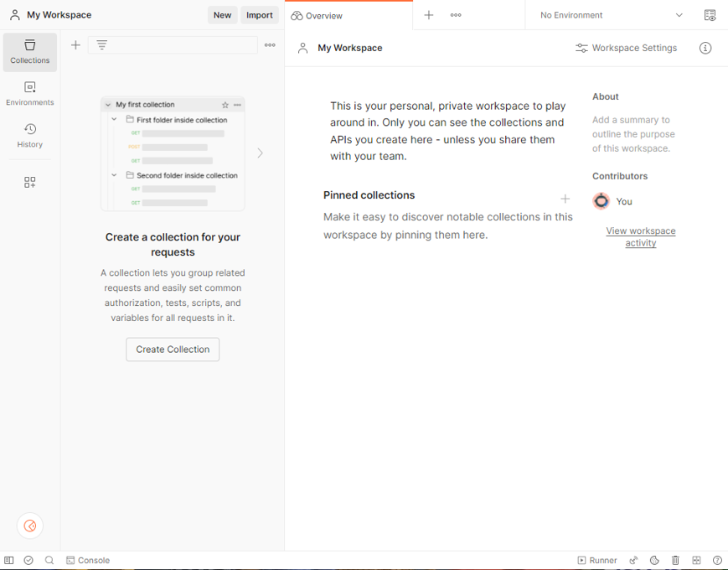Click the You contributor avatar
728x570 pixels.
coord(602,201)
